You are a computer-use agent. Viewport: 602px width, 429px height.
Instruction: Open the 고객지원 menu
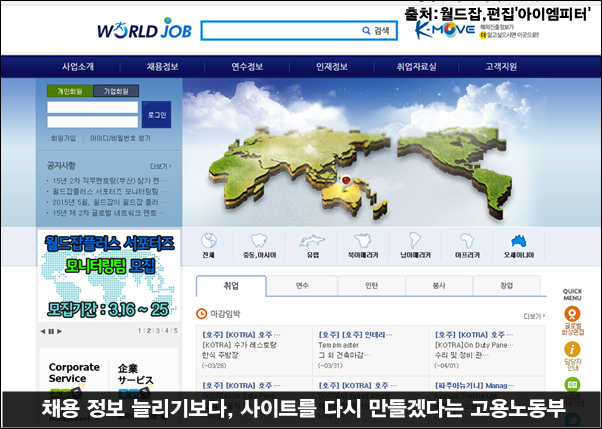click(501, 67)
